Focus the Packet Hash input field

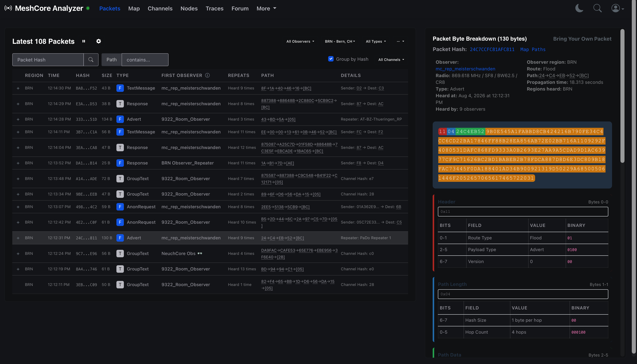coord(48,60)
